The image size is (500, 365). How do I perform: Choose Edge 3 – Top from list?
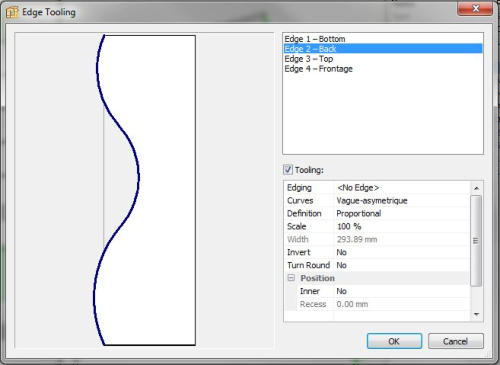click(x=383, y=59)
